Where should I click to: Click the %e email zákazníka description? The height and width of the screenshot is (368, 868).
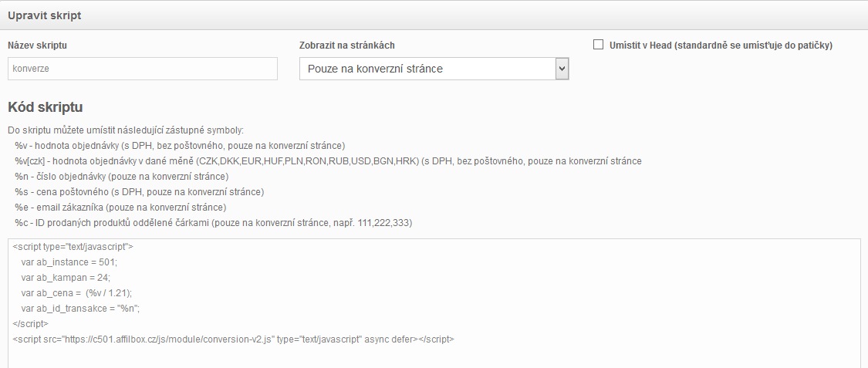(x=120, y=208)
